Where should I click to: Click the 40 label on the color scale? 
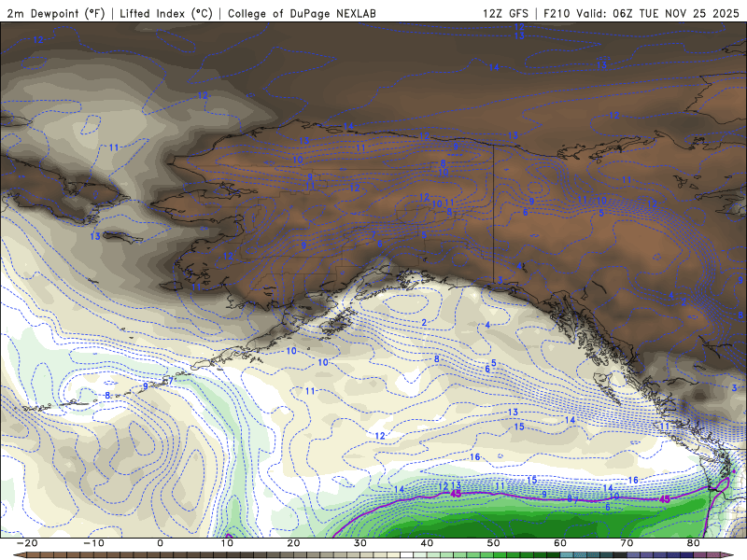tap(427, 543)
